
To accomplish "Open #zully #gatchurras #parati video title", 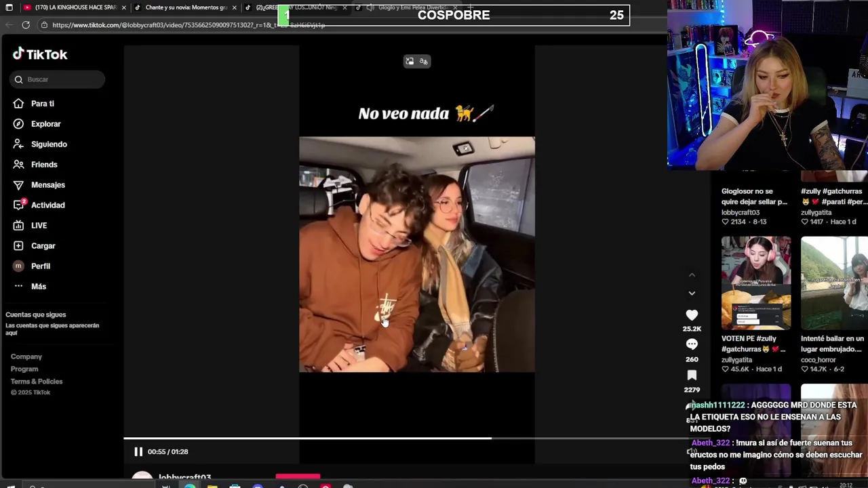I will click(833, 197).
